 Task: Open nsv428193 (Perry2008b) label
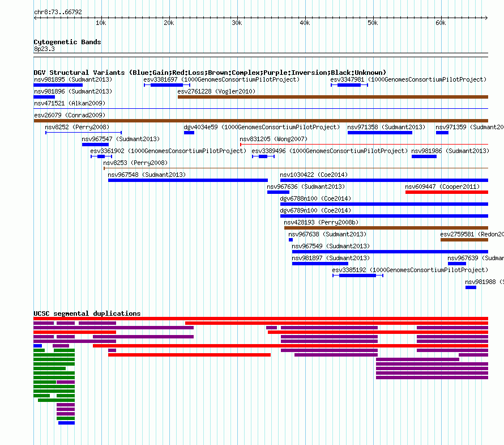(321, 222)
